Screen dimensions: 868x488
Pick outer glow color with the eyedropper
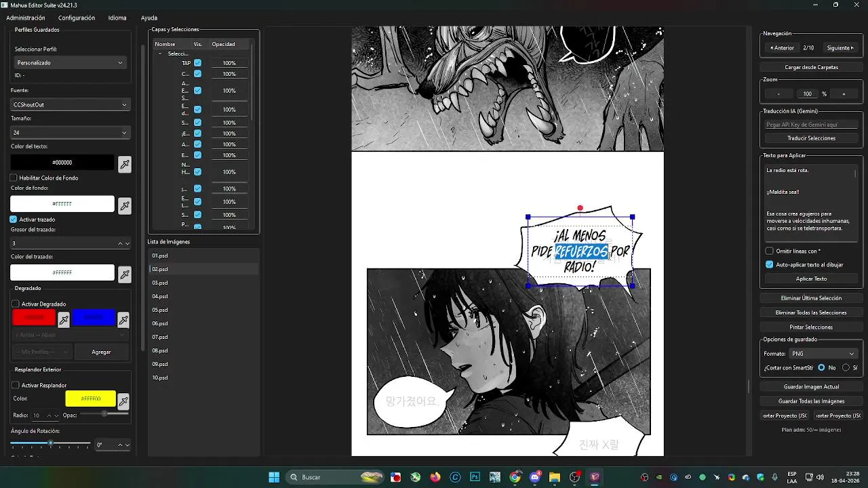(x=123, y=401)
